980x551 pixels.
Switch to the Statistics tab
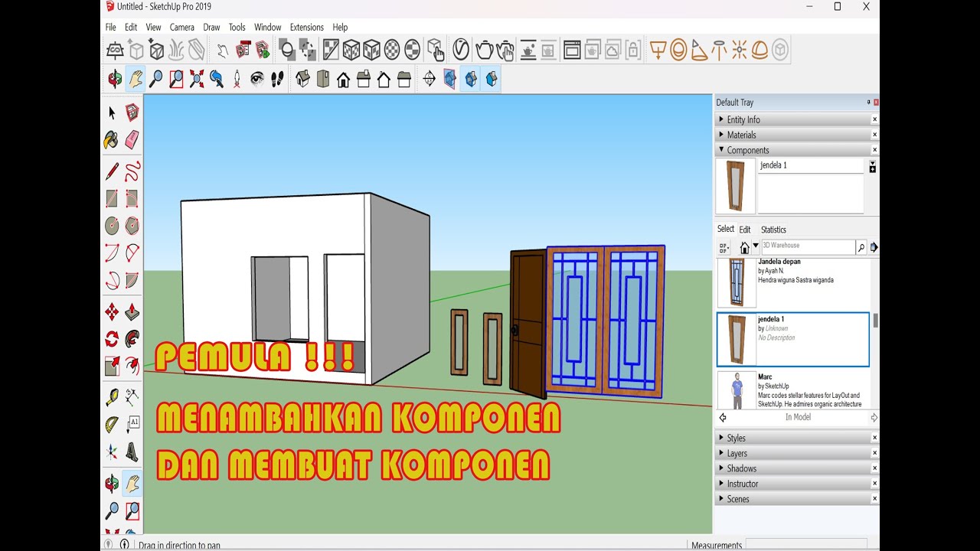point(773,230)
